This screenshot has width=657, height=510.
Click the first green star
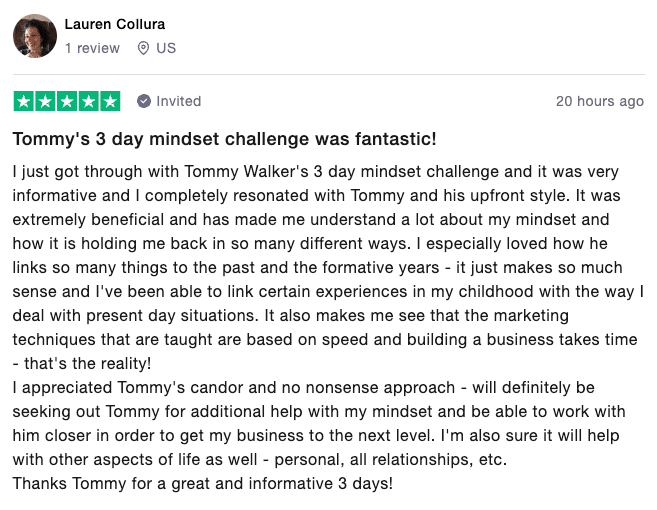[x=24, y=101]
